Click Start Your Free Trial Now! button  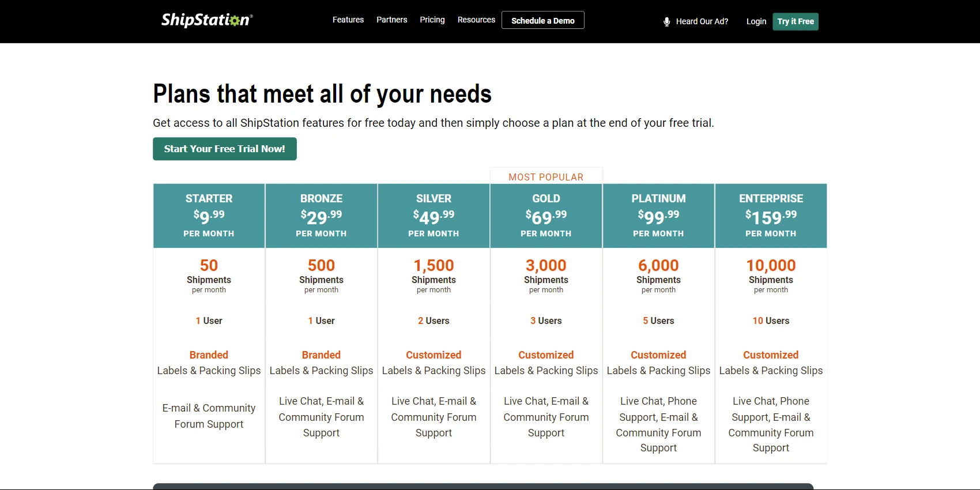[x=225, y=149]
